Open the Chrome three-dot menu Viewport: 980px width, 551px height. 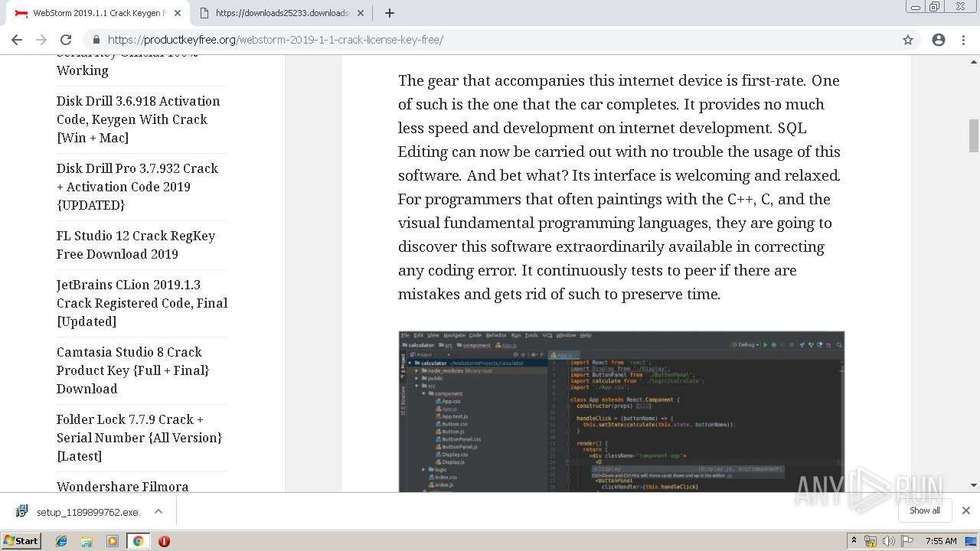[x=963, y=40]
